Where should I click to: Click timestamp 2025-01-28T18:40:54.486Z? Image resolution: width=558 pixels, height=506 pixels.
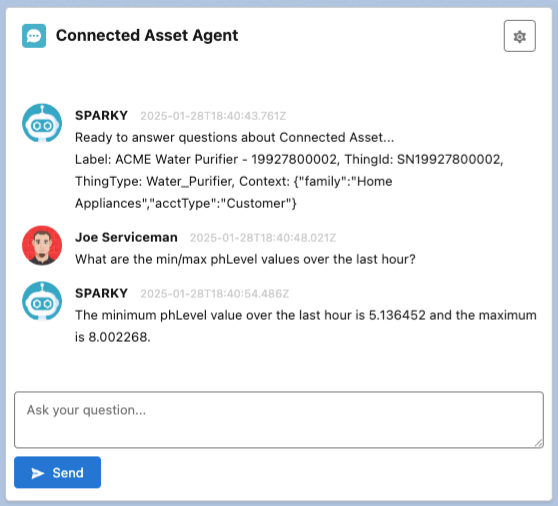(215, 294)
